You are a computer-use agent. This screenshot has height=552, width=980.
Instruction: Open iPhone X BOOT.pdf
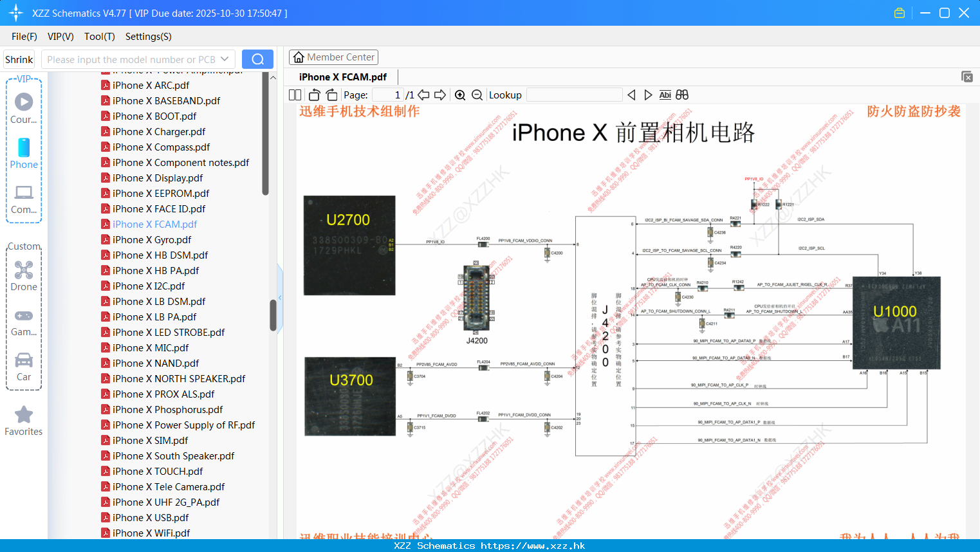pos(154,116)
